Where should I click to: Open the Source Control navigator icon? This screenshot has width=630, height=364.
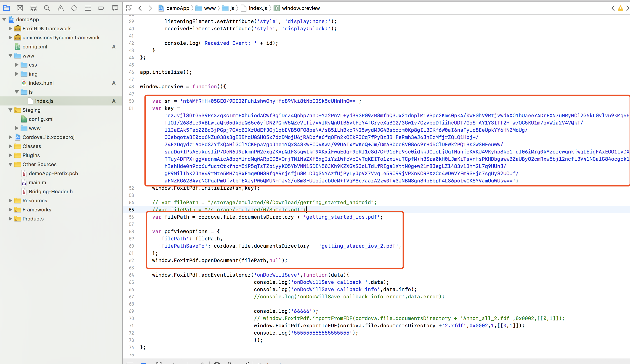pyautogui.click(x=20, y=8)
